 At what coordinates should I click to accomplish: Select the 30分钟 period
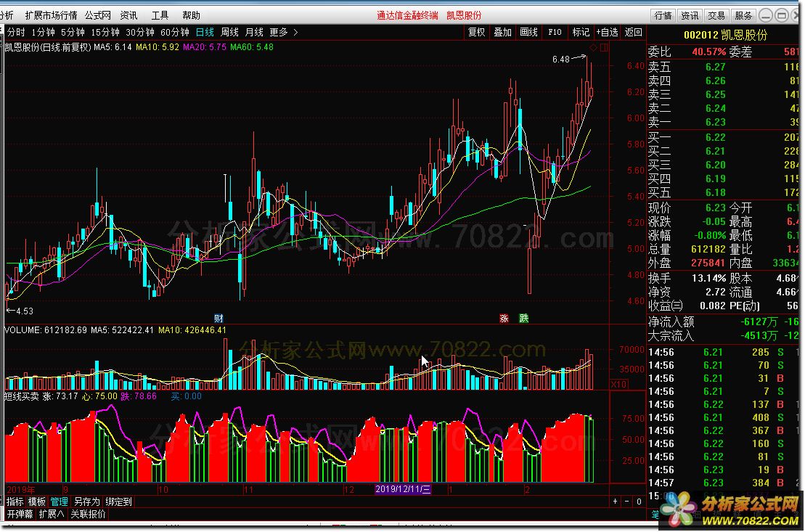pyautogui.click(x=140, y=33)
